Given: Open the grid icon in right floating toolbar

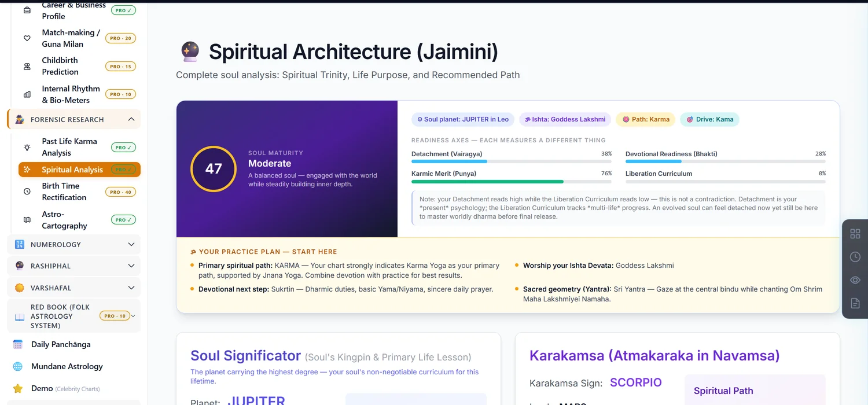Looking at the screenshot, I should tap(855, 234).
